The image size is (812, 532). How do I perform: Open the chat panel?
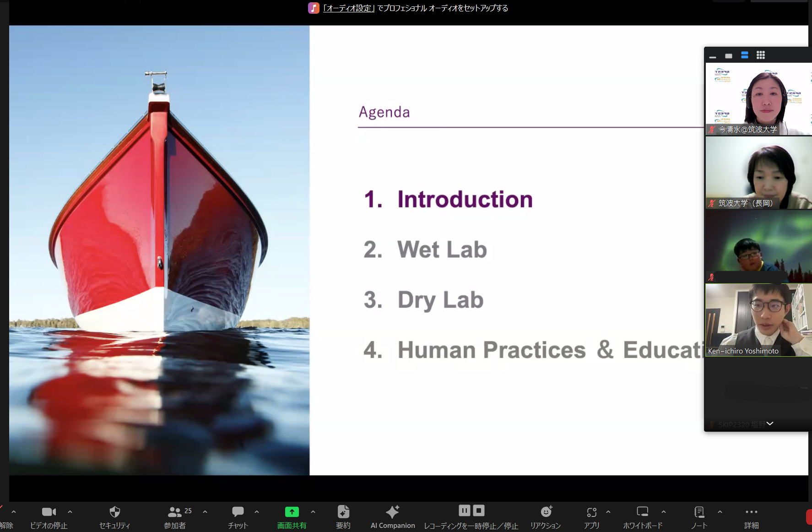238,512
